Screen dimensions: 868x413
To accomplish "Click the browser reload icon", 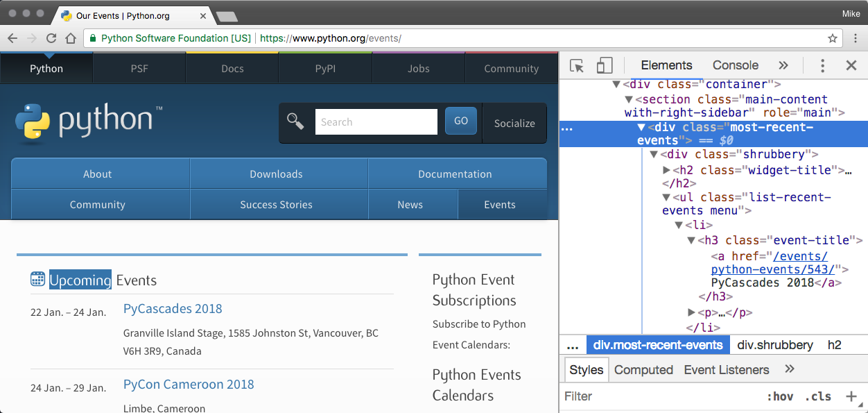I will pyautogui.click(x=51, y=39).
